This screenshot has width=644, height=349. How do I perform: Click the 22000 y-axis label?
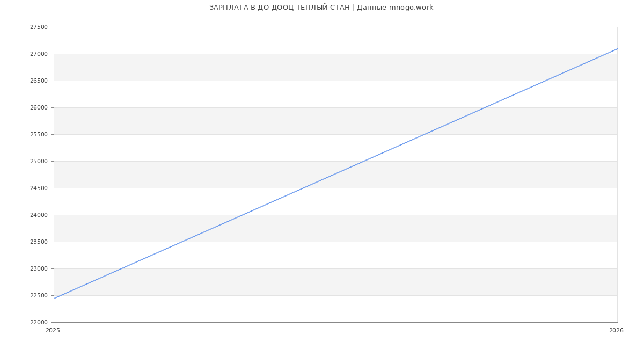(x=39, y=323)
